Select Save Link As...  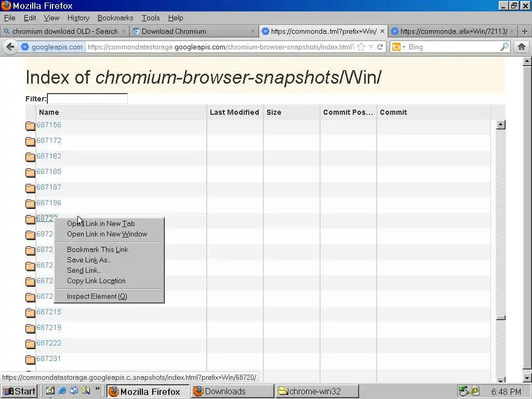pos(109,260)
